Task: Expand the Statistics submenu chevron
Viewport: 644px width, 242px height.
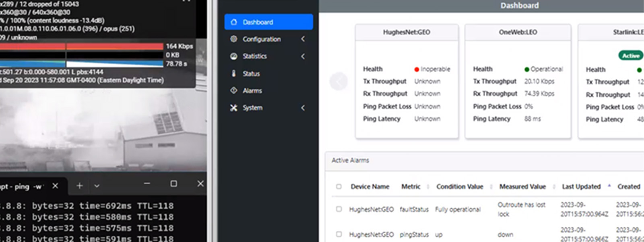Action: 303,56
